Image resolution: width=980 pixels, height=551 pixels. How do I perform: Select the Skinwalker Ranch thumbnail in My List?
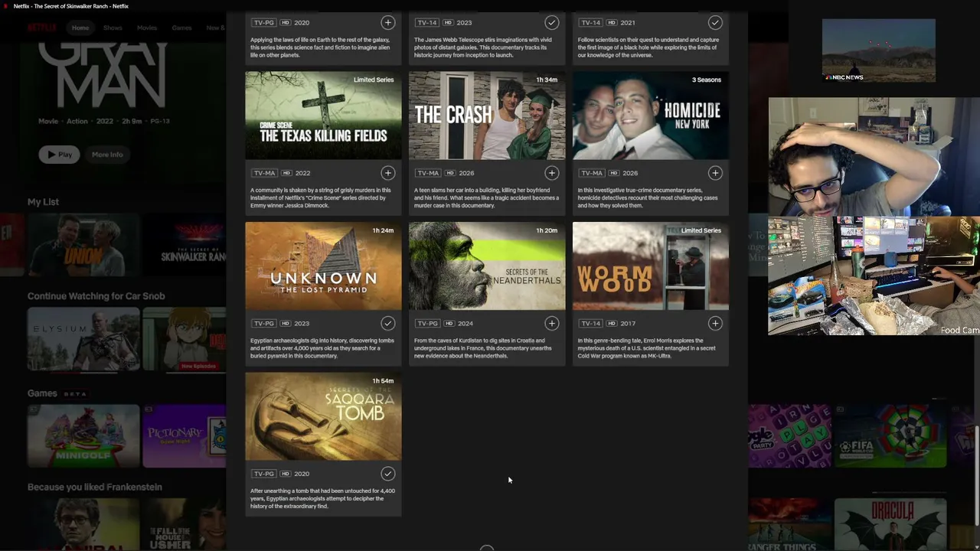pyautogui.click(x=185, y=245)
